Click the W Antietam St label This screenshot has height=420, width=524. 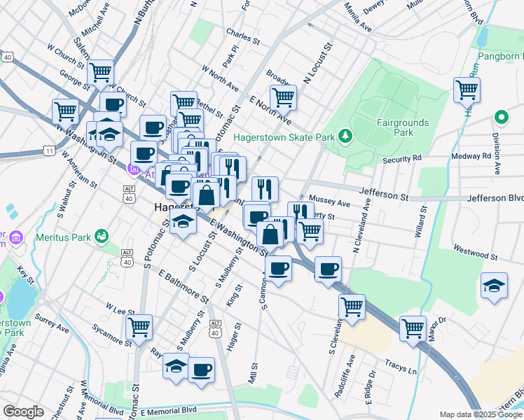(x=79, y=169)
